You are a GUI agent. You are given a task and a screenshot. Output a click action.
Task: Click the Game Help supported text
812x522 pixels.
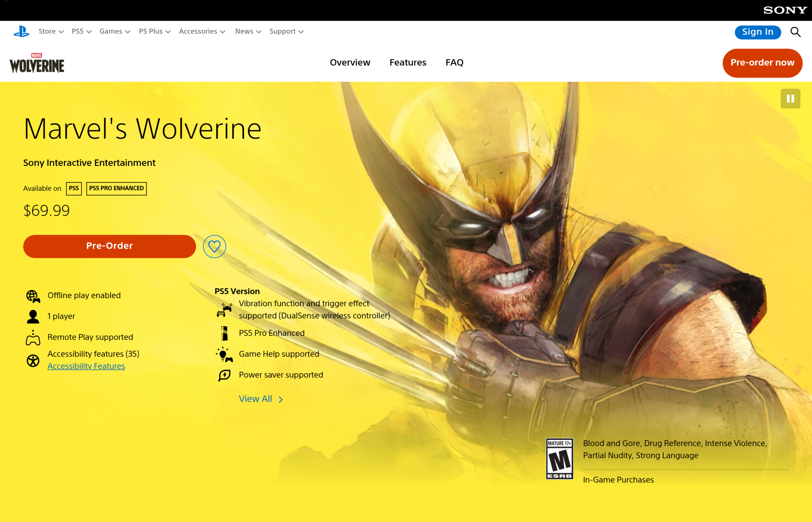[279, 354]
